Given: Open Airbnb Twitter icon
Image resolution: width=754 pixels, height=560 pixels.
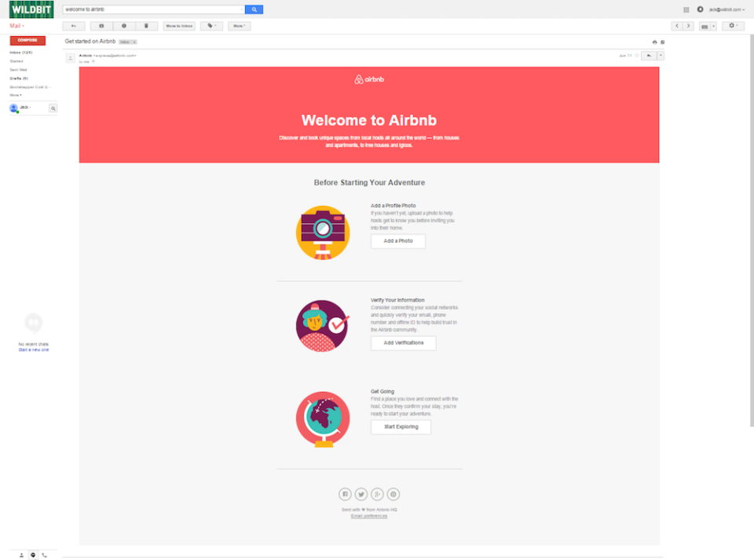Looking at the screenshot, I should 361,494.
